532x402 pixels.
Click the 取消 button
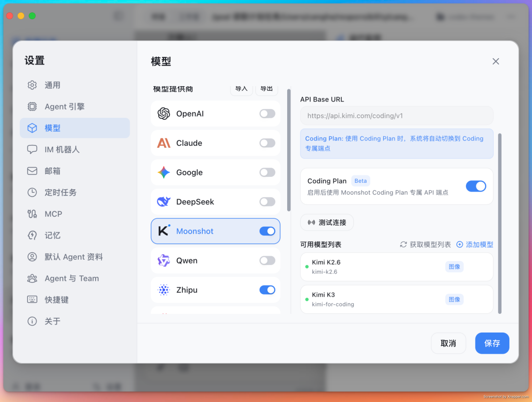[x=448, y=343]
